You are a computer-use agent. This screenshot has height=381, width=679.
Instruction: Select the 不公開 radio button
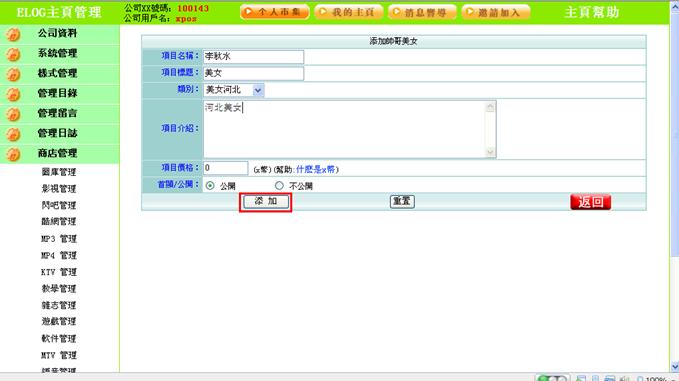279,186
